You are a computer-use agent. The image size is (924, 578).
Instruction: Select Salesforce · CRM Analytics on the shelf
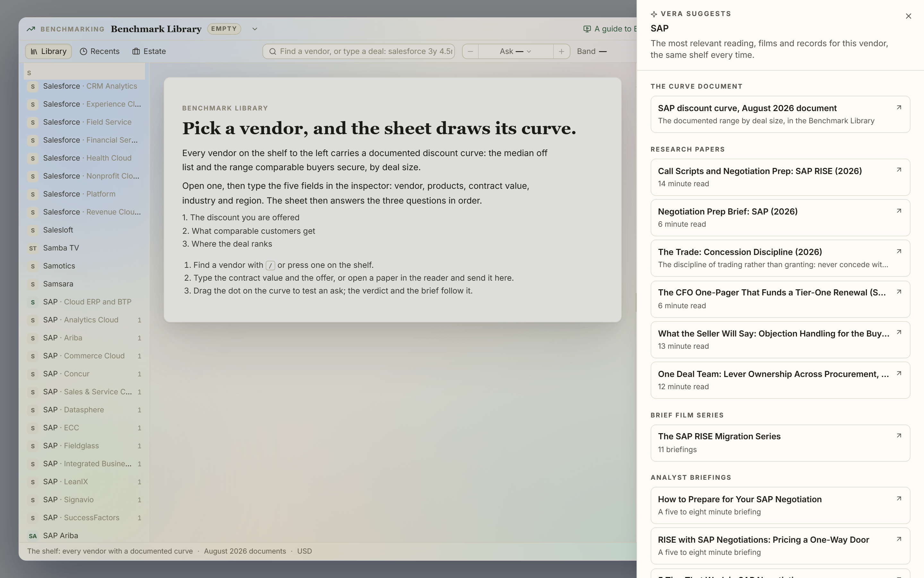pyautogui.click(x=84, y=86)
